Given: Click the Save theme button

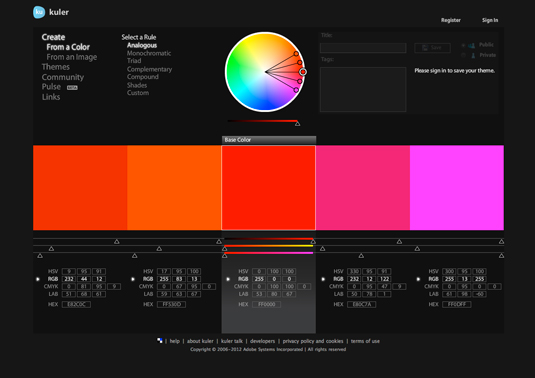Looking at the screenshot, I should 432,48.
